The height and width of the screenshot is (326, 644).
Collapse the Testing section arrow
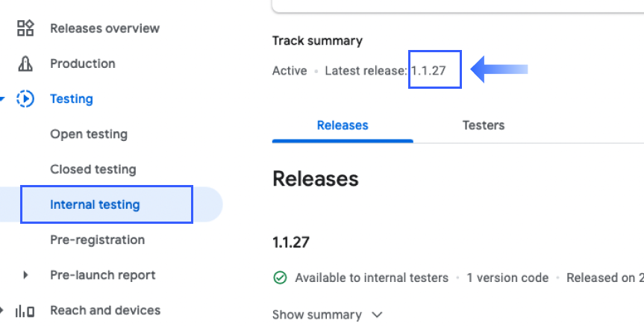3,98
